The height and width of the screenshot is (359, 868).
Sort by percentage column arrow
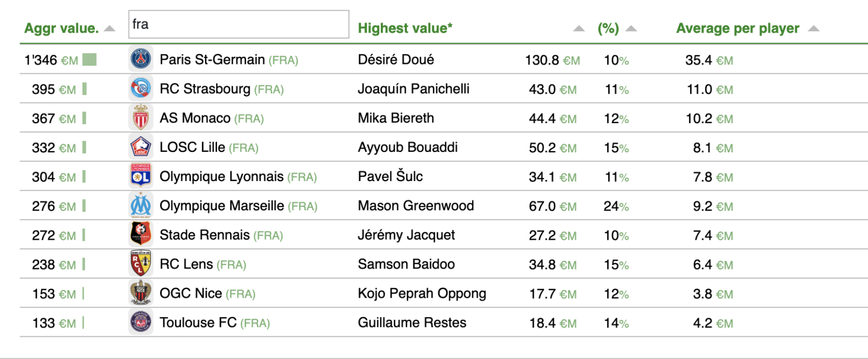631,29
